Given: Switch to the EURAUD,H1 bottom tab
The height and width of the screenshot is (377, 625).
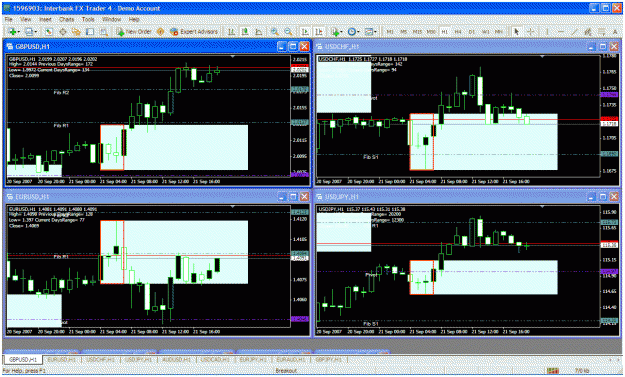Looking at the screenshot, I should [291, 359].
